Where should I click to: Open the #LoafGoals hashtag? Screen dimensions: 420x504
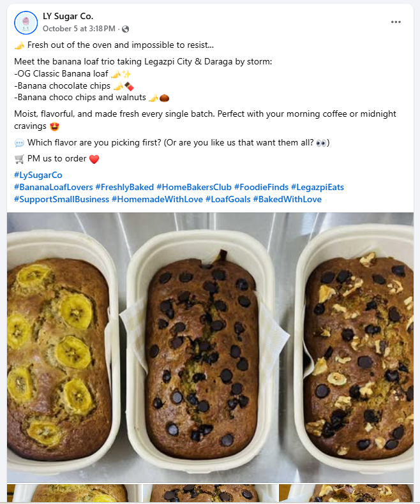click(228, 199)
